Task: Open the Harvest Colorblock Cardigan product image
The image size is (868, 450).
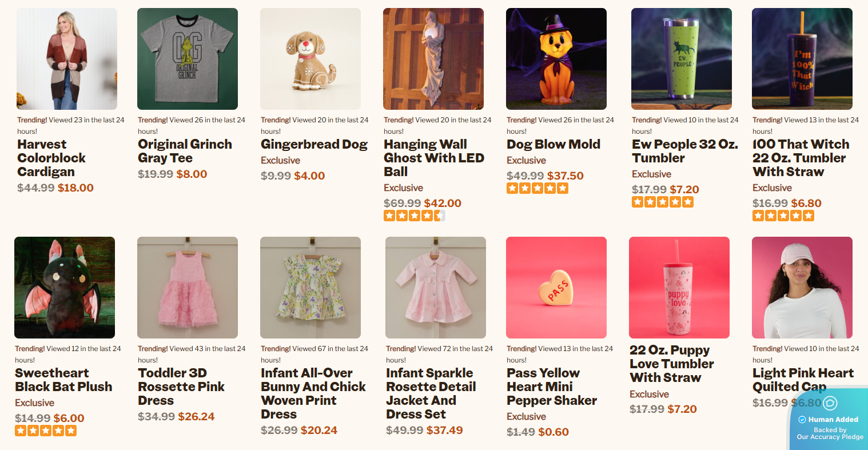Action: [67, 59]
